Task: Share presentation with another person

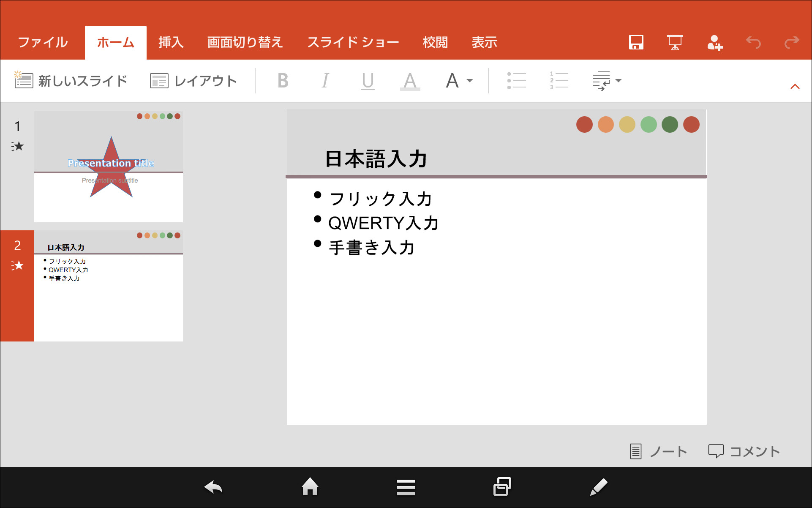Action: tap(715, 42)
